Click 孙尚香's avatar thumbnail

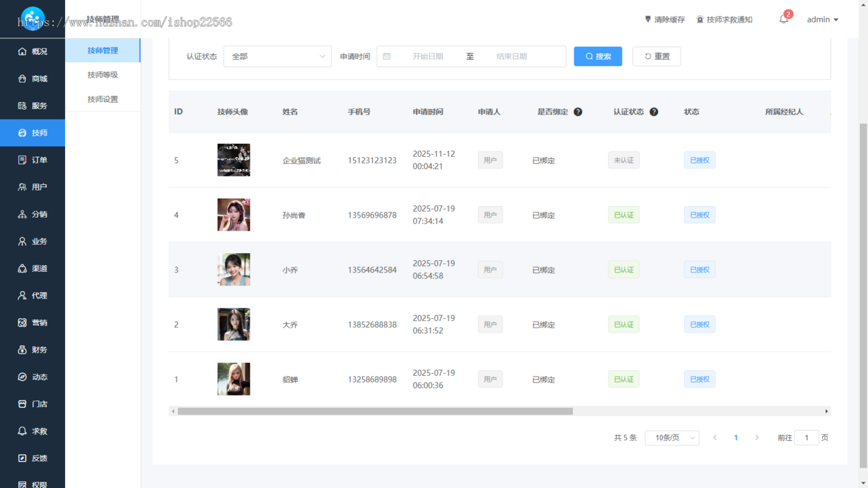tap(233, 215)
